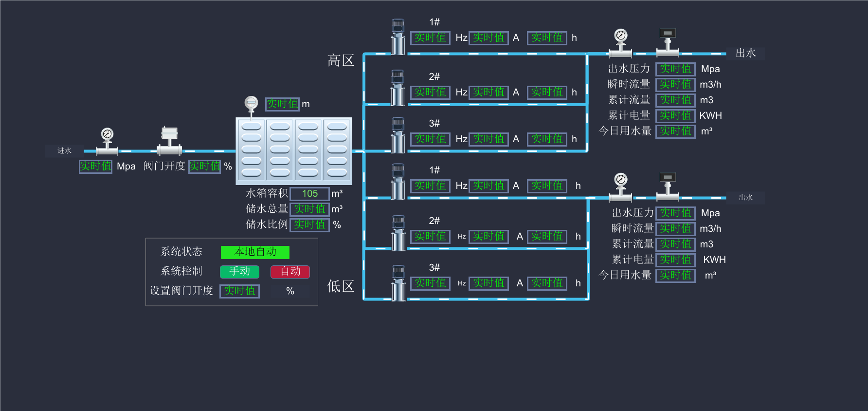Click low zone outlet pressure gauge icon
Image resolution: width=868 pixels, height=411 pixels.
point(620,187)
